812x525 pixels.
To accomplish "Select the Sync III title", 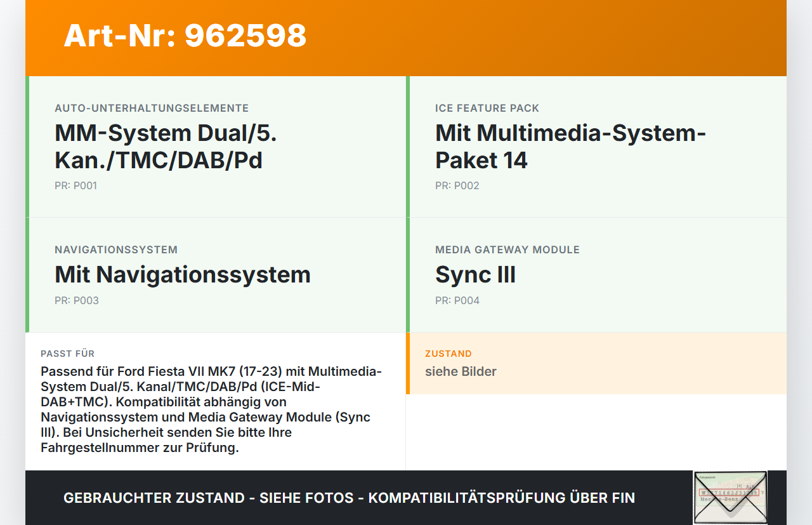I will coord(475,275).
